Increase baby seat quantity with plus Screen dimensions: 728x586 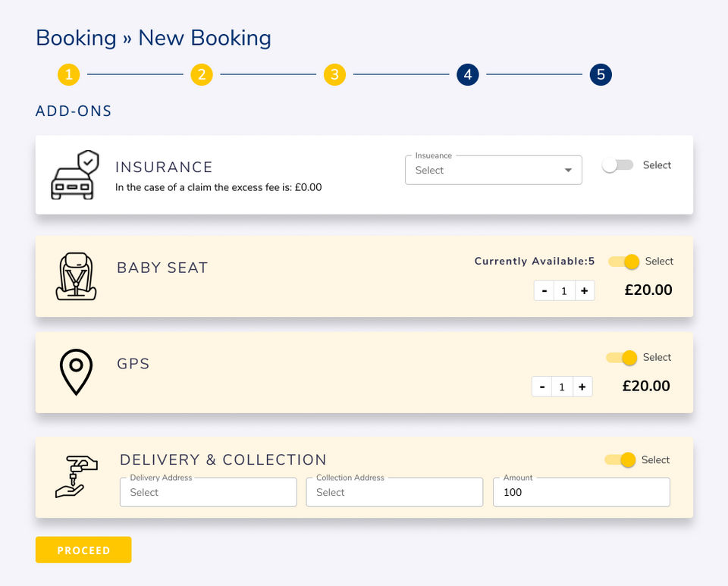point(585,290)
